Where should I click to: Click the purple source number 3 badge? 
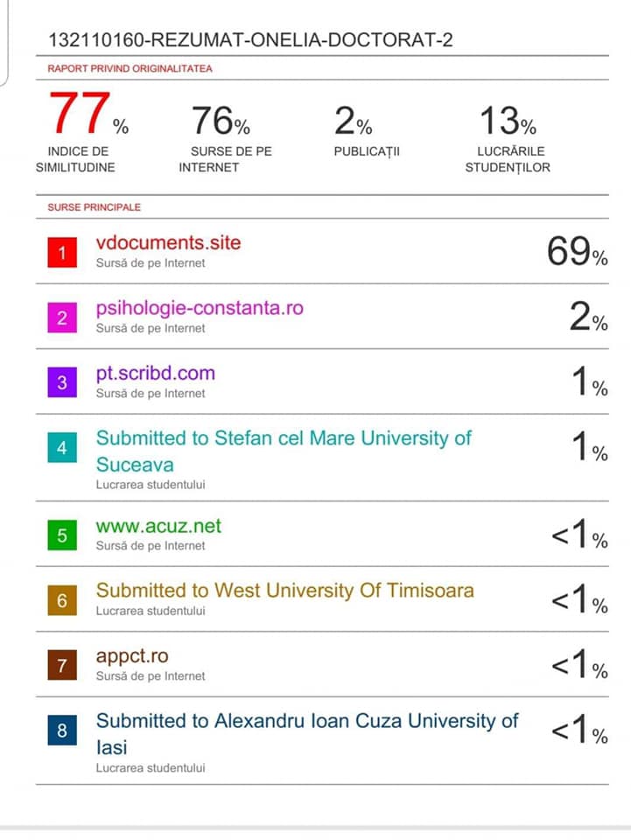point(62,382)
